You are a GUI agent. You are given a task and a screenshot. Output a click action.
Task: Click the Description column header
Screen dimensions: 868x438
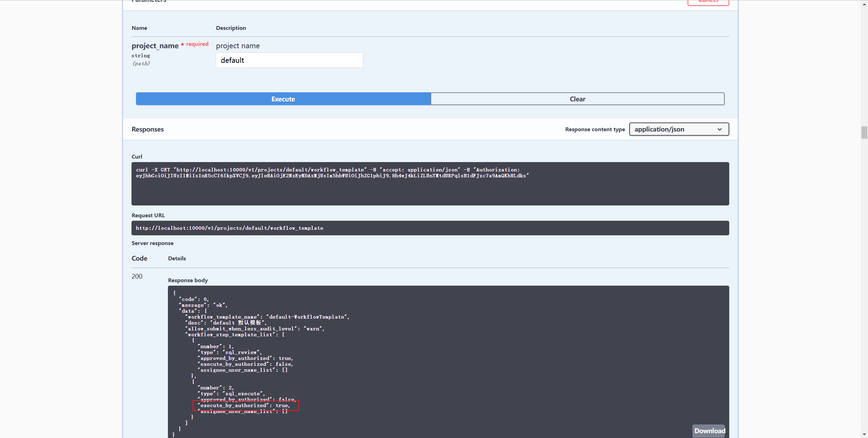pyautogui.click(x=231, y=28)
